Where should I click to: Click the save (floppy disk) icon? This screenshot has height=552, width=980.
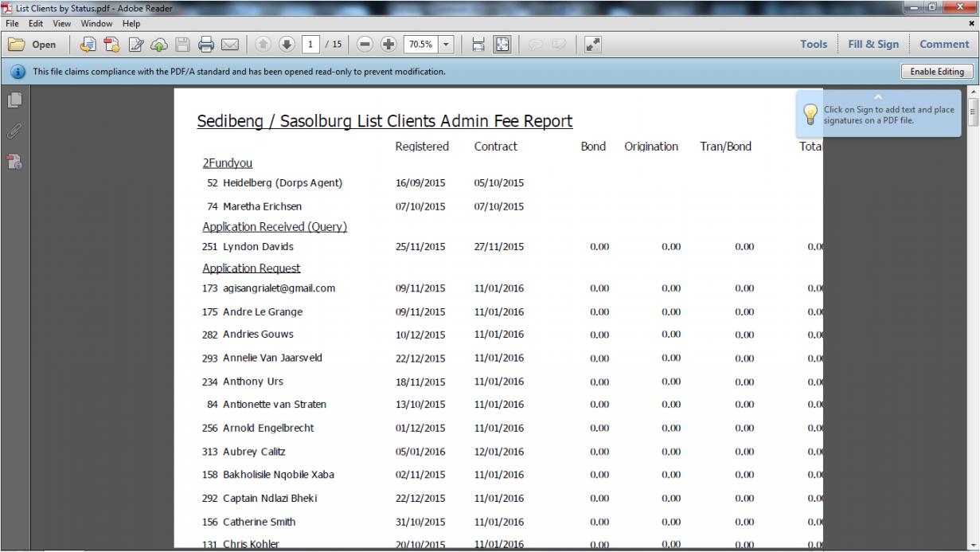click(x=182, y=45)
